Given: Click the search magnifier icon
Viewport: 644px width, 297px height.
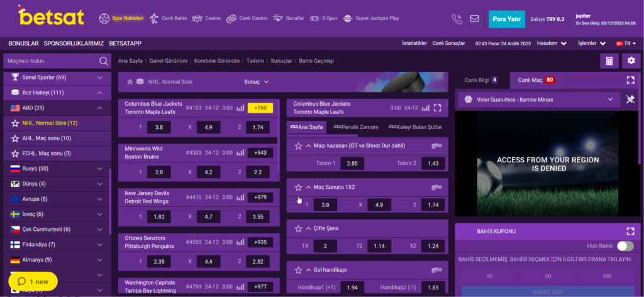Looking at the screenshot, I should (x=103, y=61).
